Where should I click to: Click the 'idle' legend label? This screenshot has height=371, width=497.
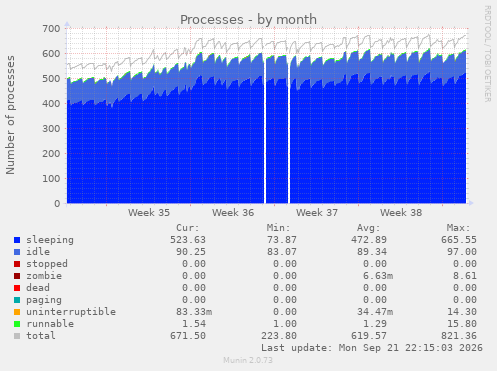click(38, 252)
